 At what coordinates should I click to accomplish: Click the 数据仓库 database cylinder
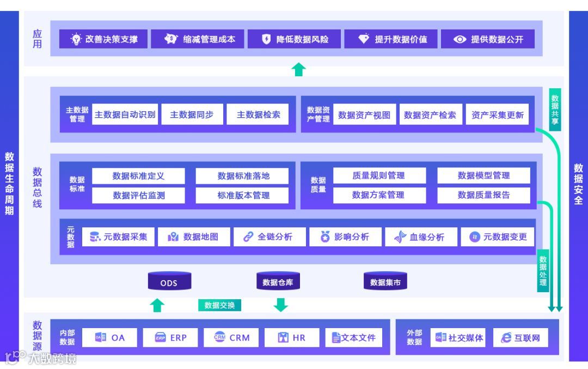click(278, 281)
